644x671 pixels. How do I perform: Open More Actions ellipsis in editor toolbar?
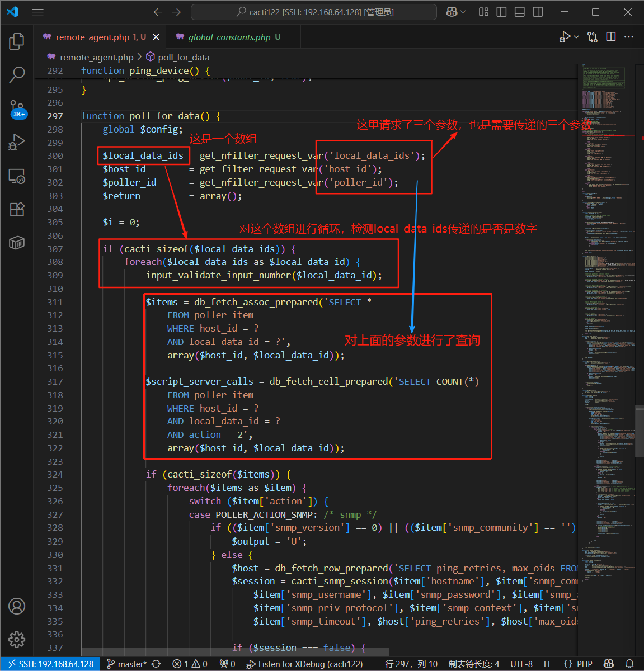click(629, 37)
